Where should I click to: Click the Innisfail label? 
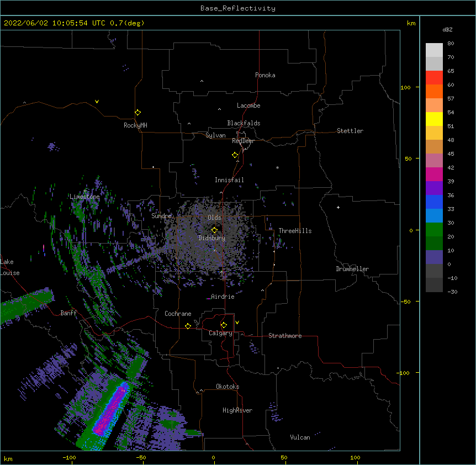point(229,180)
